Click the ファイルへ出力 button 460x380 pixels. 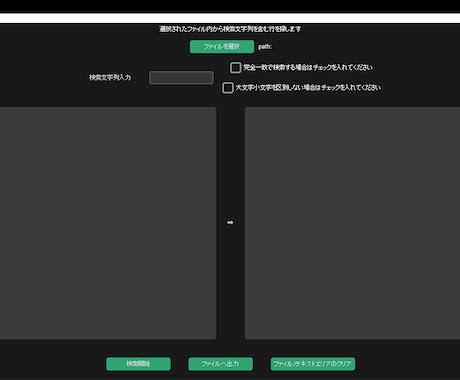(x=220, y=364)
